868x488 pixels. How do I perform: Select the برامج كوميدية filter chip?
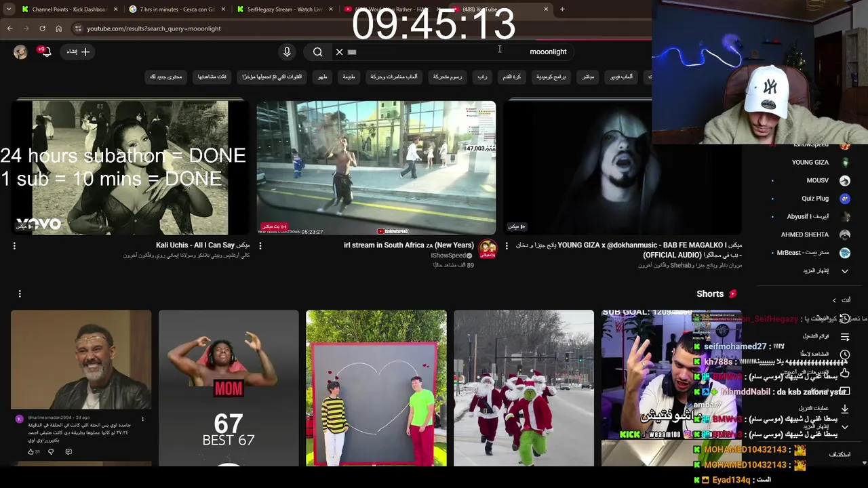[551, 77]
